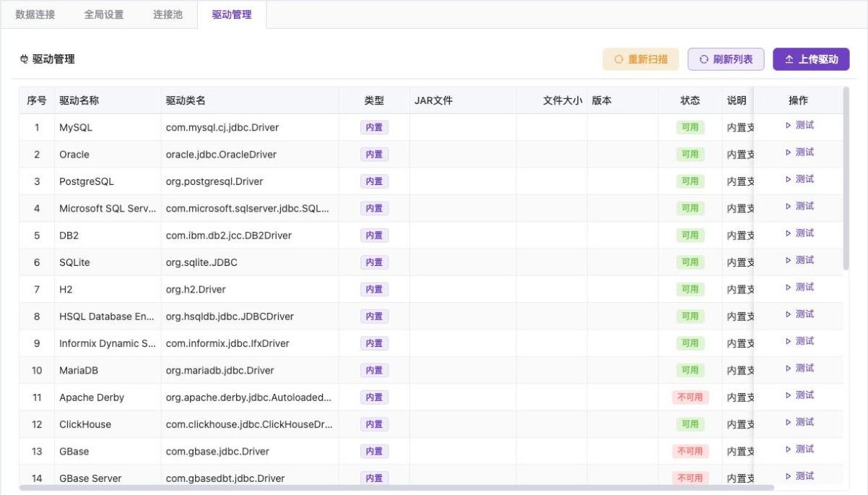Click 测试 in the H2 row
Image resolution: width=868 pixels, height=495 pixels.
[x=799, y=287]
